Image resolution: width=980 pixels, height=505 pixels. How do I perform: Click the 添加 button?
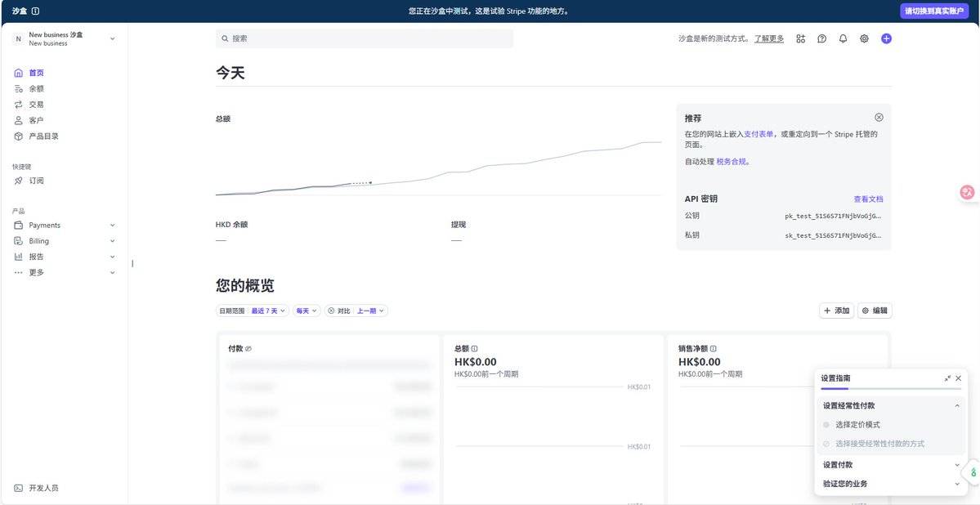click(x=836, y=311)
